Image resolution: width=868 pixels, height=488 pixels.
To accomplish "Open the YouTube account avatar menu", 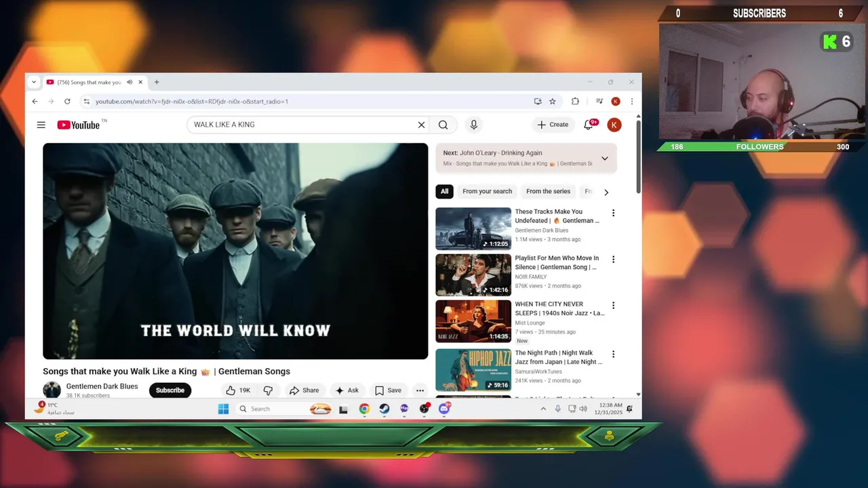I will [614, 125].
